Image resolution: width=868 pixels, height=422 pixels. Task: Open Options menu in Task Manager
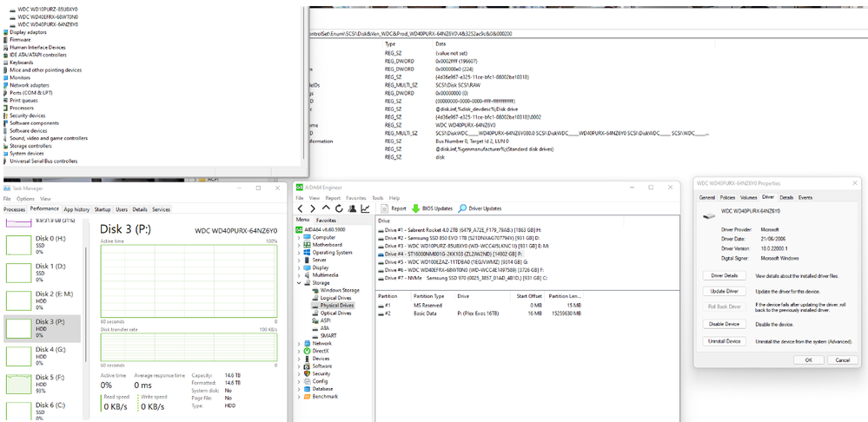tap(25, 199)
